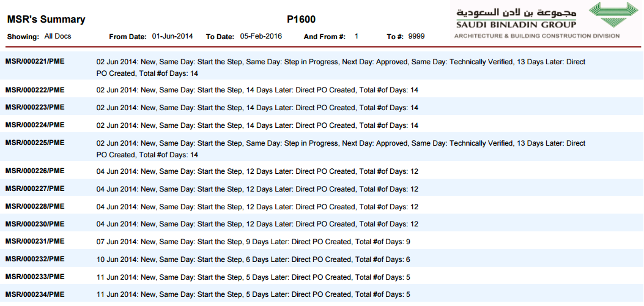The image size is (644, 306).
Task: Click the From Date value 01-Jun-2014
Action: click(172, 36)
